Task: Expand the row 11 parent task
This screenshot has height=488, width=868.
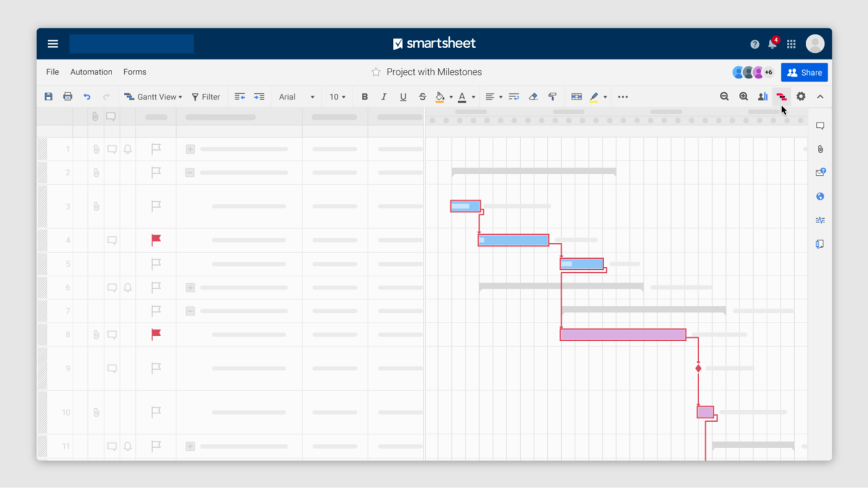Action: click(190, 446)
